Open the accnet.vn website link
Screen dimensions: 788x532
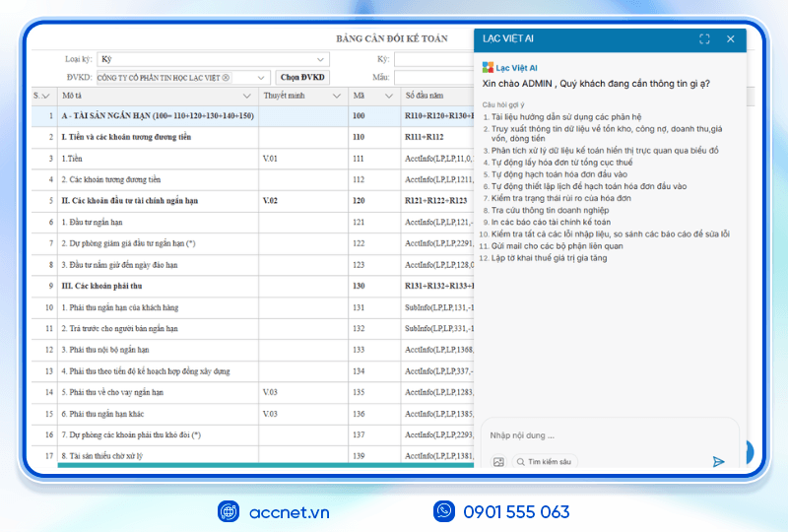[x=289, y=512]
